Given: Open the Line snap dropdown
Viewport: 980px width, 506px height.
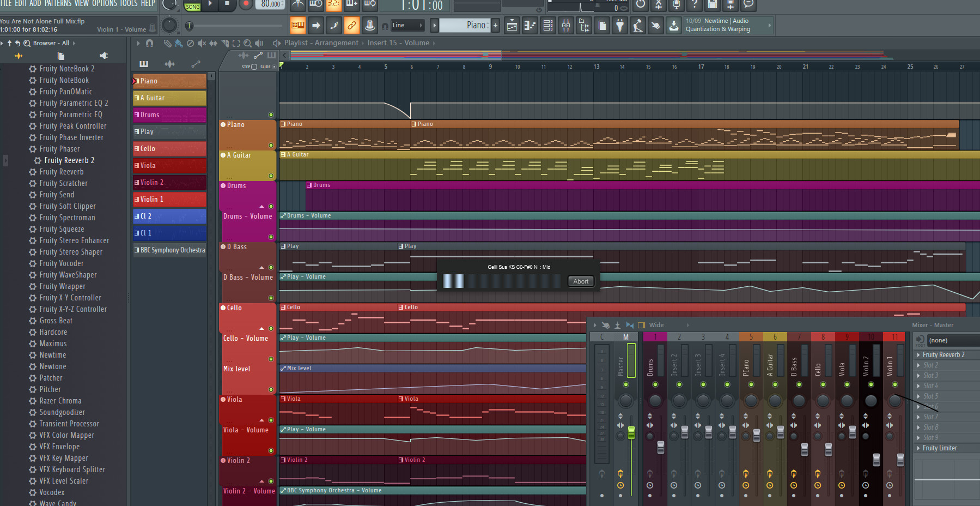Looking at the screenshot, I should [408, 25].
